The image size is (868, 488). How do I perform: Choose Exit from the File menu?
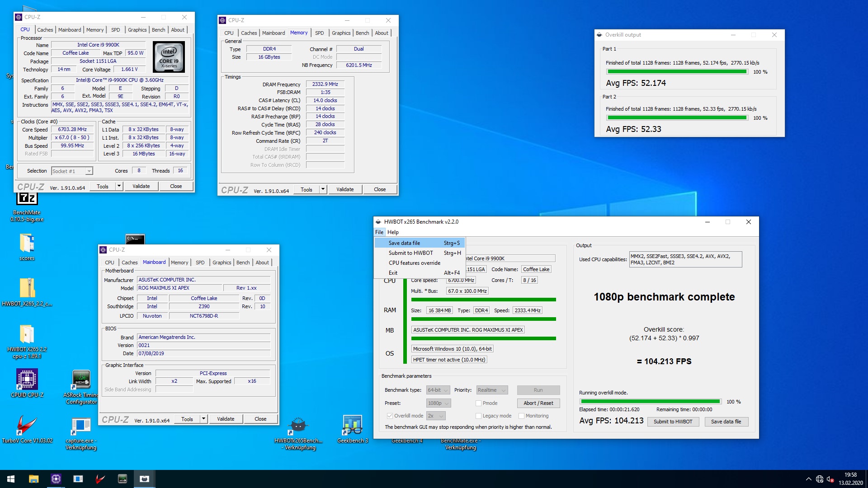coord(420,273)
